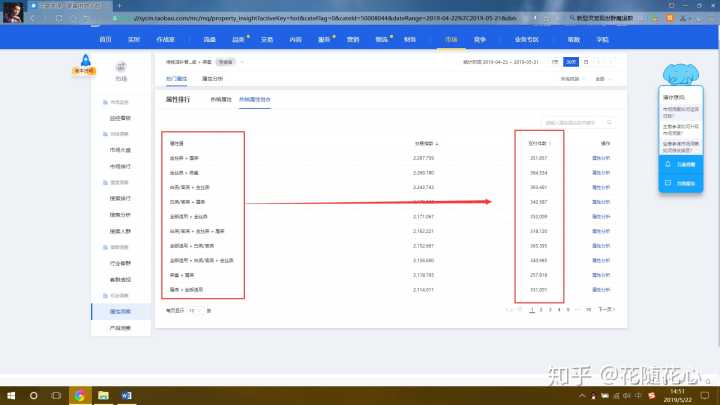Click the calendar icon beside 30天 button
This screenshot has width=720, height=405.
point(585,61)
